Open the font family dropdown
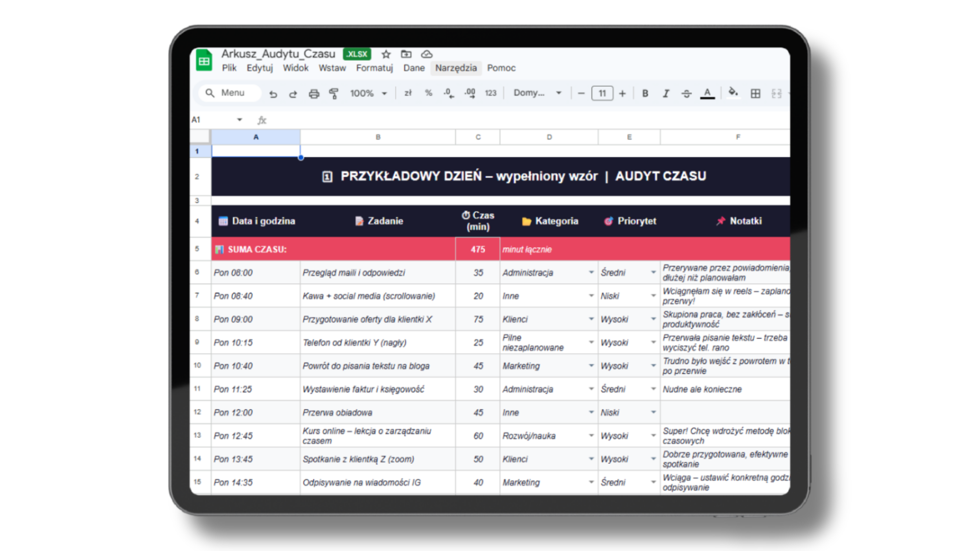 click(x=537, y=93)
